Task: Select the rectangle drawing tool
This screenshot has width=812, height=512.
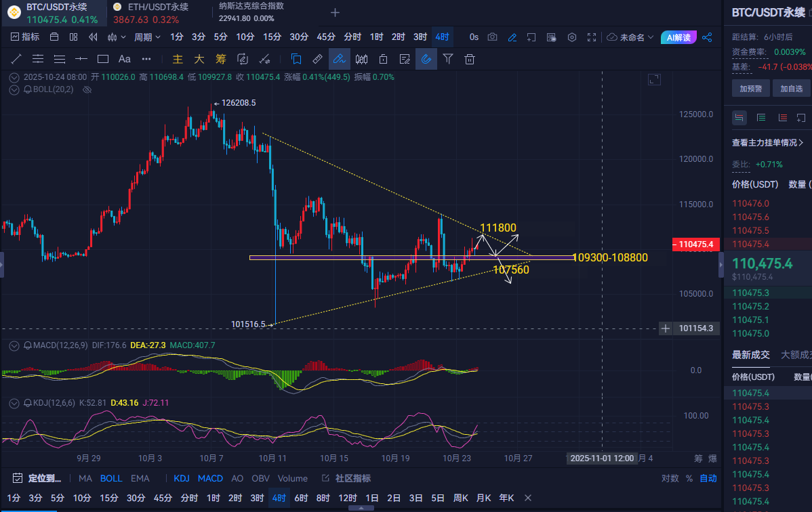Action: coord(103,59)
